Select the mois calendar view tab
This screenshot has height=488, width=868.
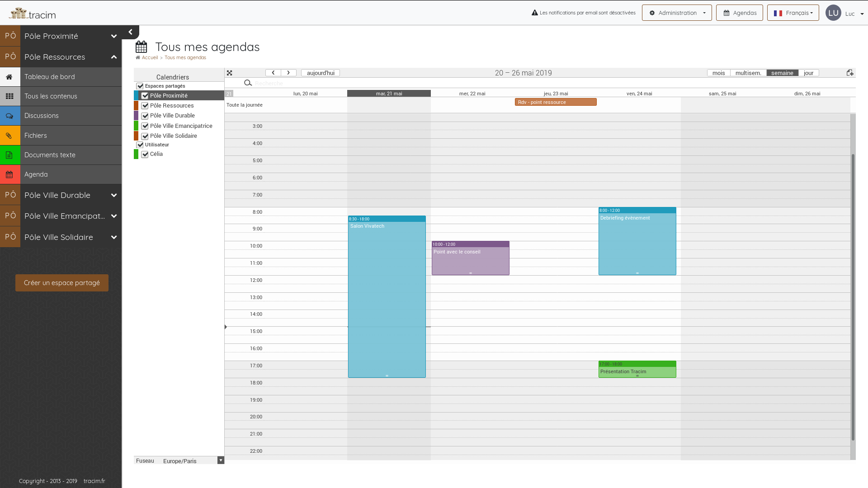[x=718, y=73]
